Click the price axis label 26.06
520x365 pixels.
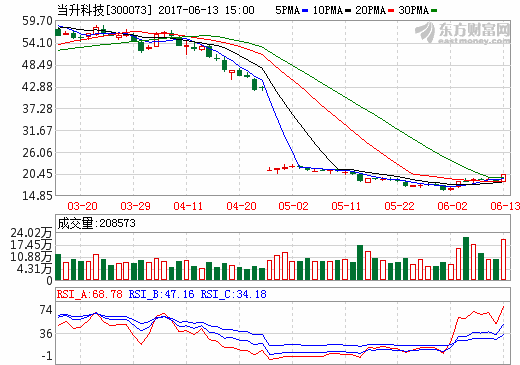click(x=37, y=153)
